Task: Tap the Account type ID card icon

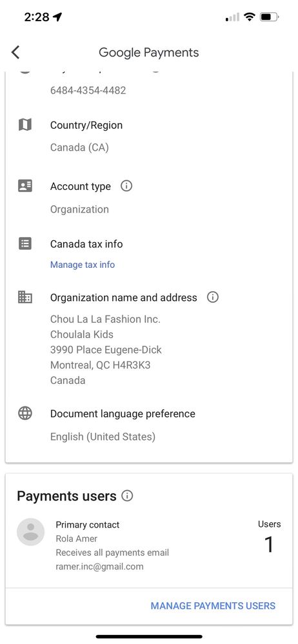Action: click(x=25, y=185)
